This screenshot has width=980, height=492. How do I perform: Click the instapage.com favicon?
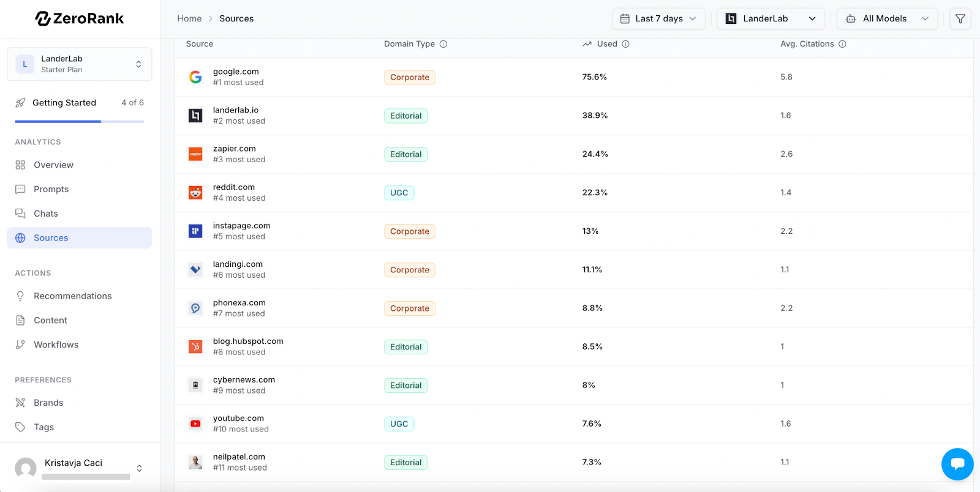(195, 231)
